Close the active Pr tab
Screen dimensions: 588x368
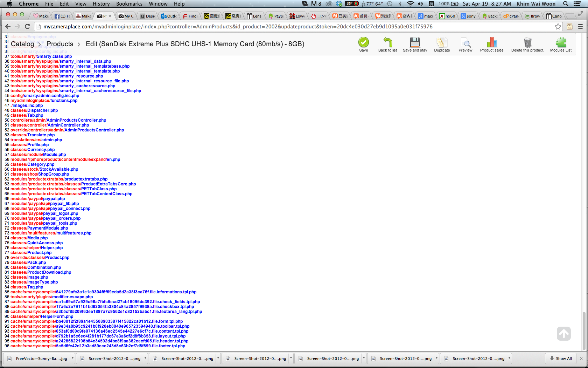click(x=110, y=16)
